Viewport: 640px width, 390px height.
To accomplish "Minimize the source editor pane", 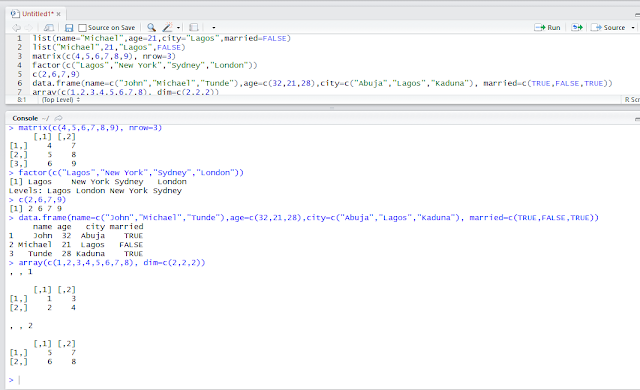I will pos(637,15).
